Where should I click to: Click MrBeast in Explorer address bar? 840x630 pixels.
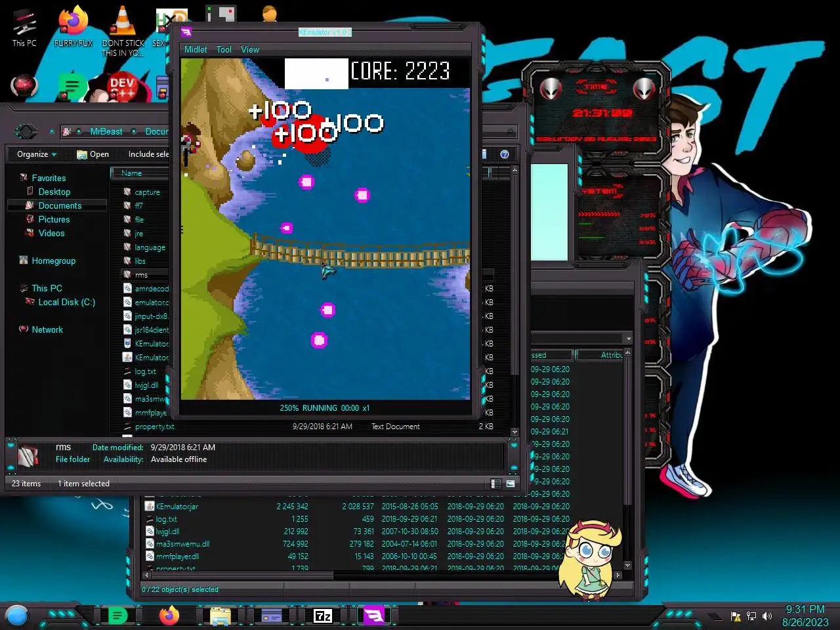click(106, 131)
